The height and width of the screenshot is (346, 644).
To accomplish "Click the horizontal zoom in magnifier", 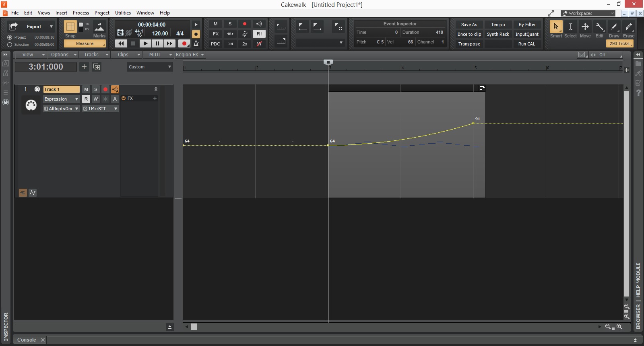I will (619, 327).
